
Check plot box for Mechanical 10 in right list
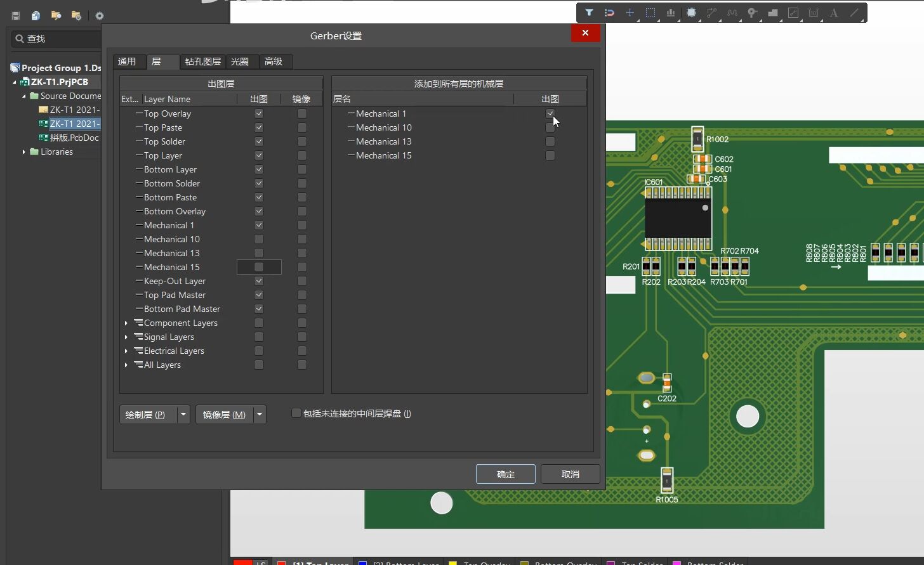(550, 127)
